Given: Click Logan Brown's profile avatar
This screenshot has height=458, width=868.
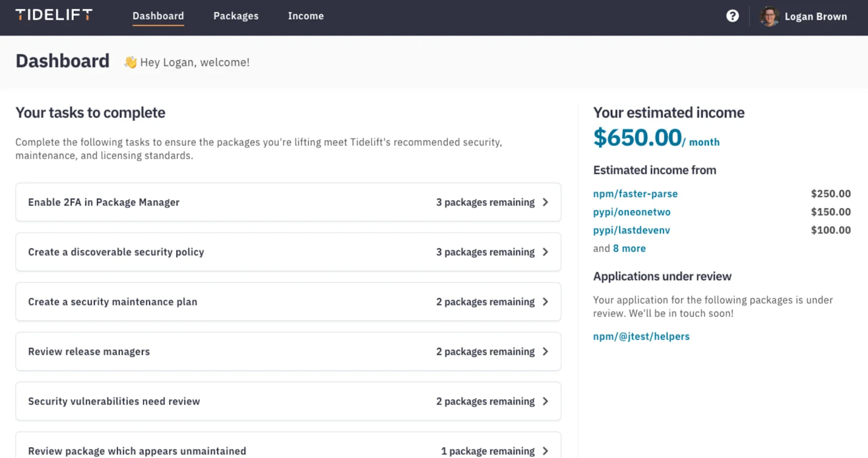Looking at the screenshot, I should (x=769, y=16).
